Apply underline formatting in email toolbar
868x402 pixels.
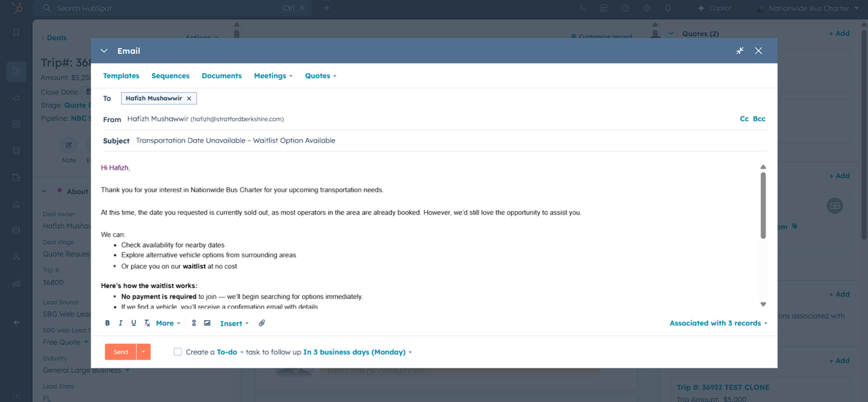click(x=133, y=323)
